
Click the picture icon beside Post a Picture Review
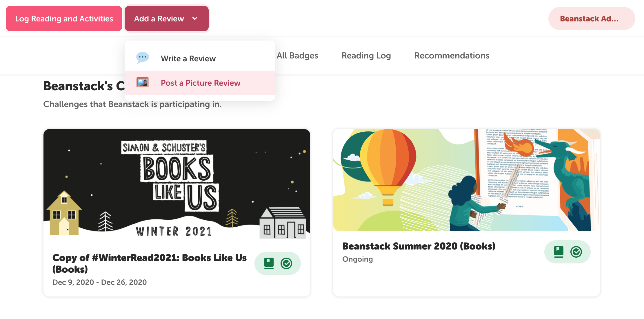click(x=143, y=82)
